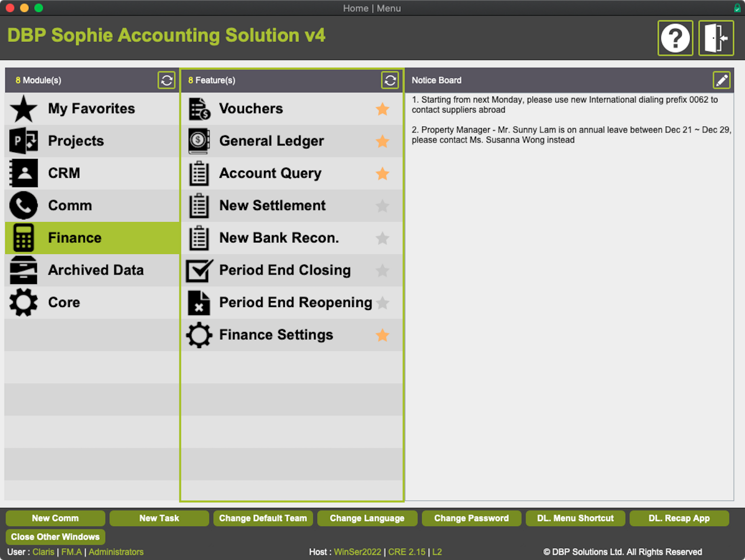Screen dimensions: 745x560
Task: Select the Comm module
Action: pyautogui.click(x=92, y=205)
